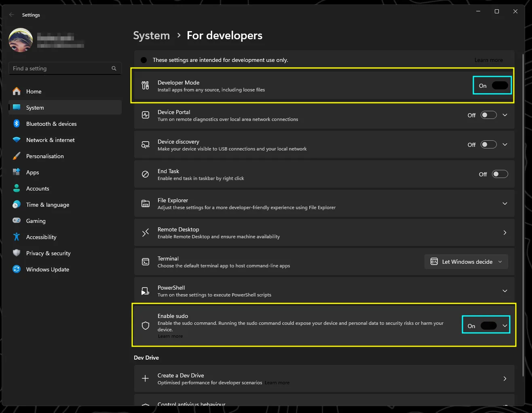532x413 pixels.
Task: Click the Gaming controller icon
Action: tap(17, 221)
